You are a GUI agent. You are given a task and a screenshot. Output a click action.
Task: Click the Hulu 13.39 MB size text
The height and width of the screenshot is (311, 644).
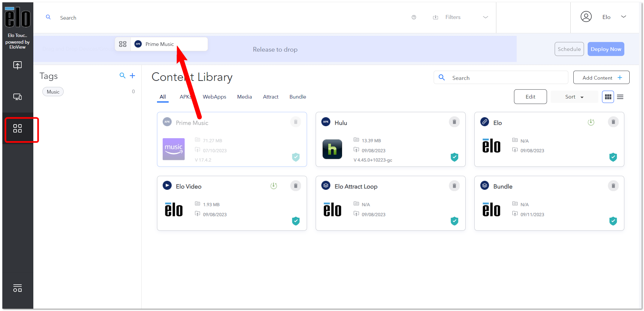[x=371, y=141]
